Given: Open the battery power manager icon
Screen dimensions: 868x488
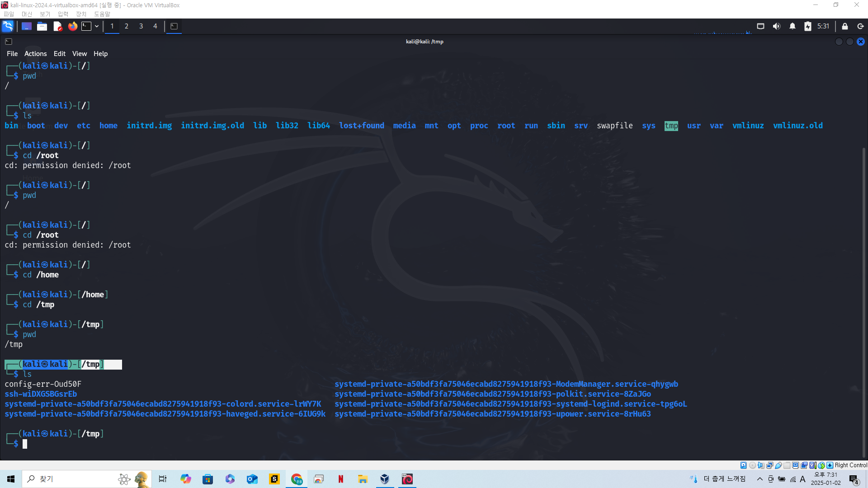Looking at the screenshot, I should click(807, 26).
